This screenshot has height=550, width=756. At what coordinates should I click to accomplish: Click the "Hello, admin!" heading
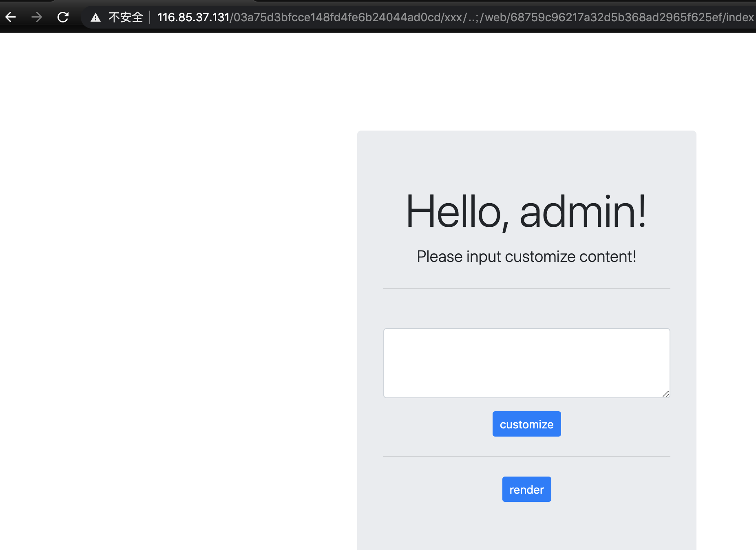click(526, 212)
